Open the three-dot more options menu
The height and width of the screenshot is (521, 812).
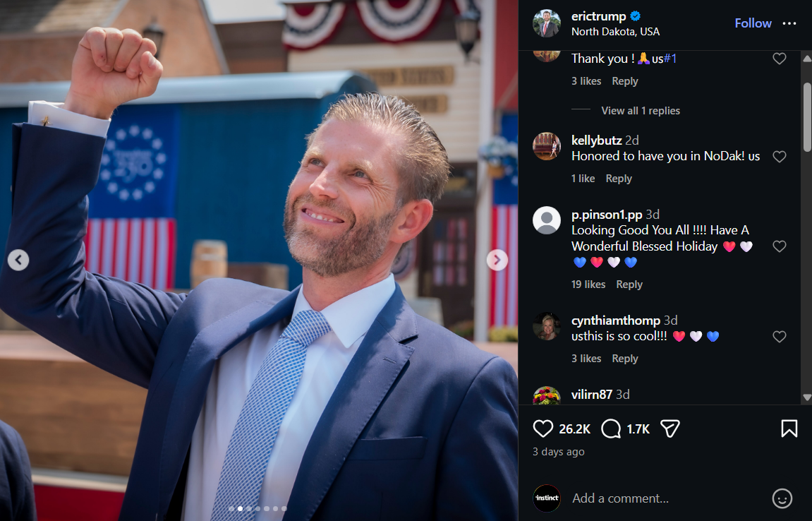coord(789,23)
